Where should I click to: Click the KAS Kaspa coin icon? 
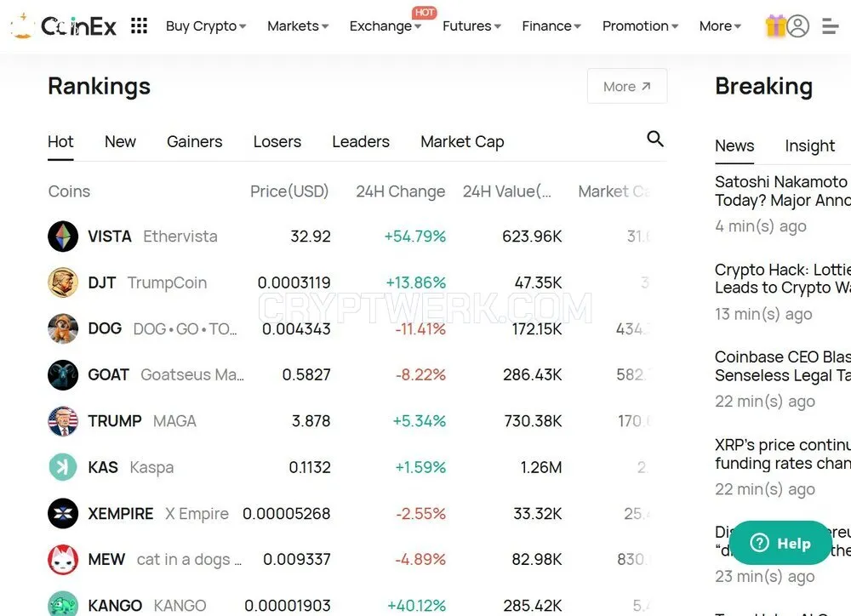click(63, 467)
